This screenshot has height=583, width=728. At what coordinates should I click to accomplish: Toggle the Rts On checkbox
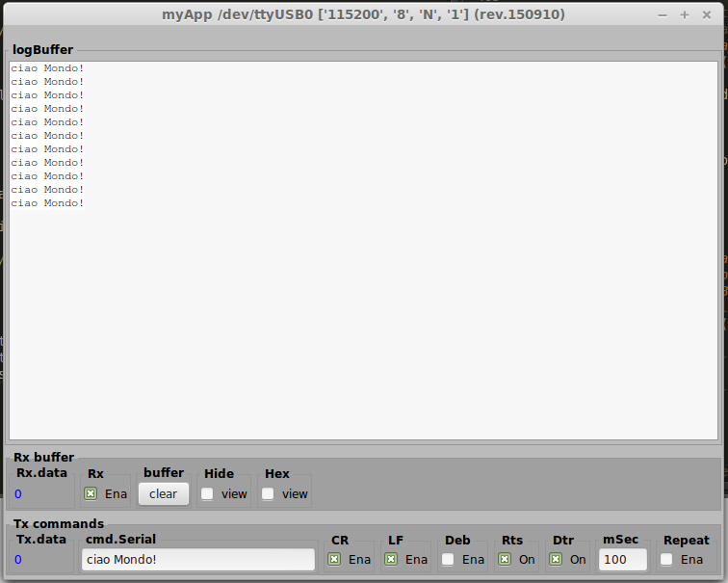(x=505, y=559)
